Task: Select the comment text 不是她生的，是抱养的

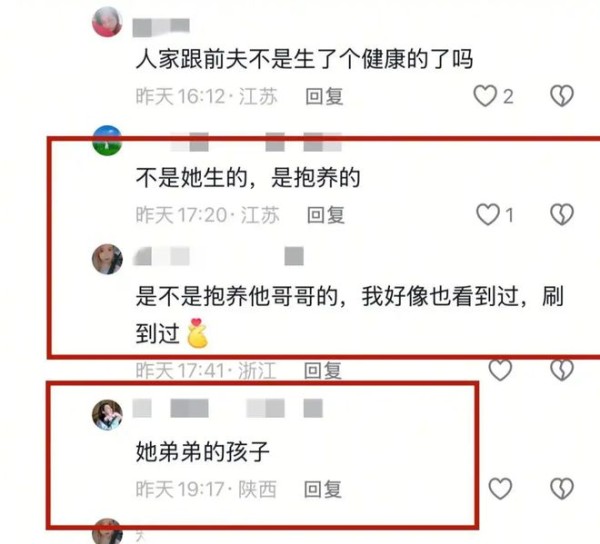Action: click(248, 178)
